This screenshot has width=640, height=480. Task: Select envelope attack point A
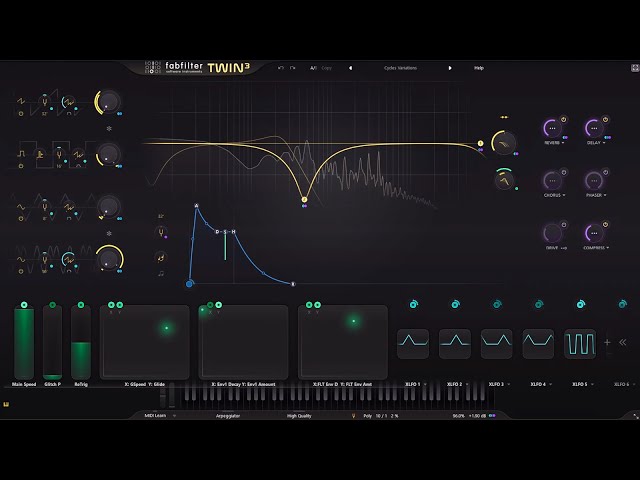coord(196,206)
